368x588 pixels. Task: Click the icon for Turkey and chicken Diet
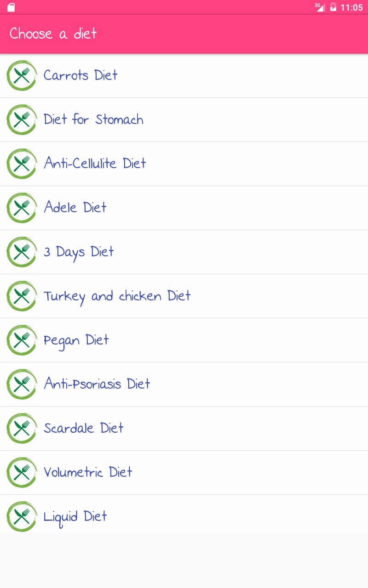22,296
